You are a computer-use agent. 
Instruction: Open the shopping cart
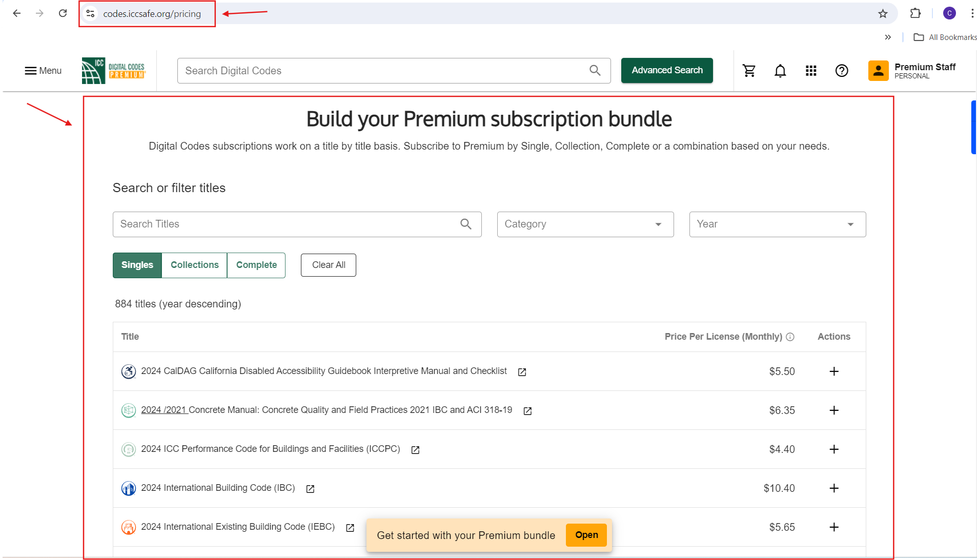pos(749,71)
